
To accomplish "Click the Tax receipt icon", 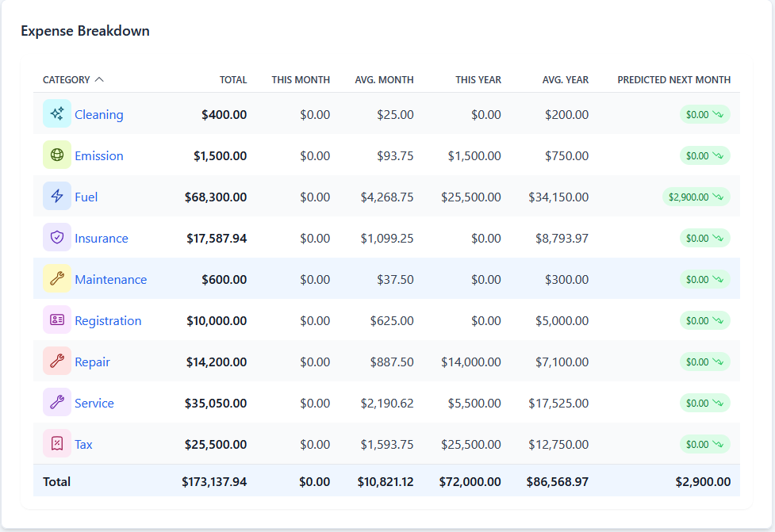I will pyautogui.click(x=57, y=444).
